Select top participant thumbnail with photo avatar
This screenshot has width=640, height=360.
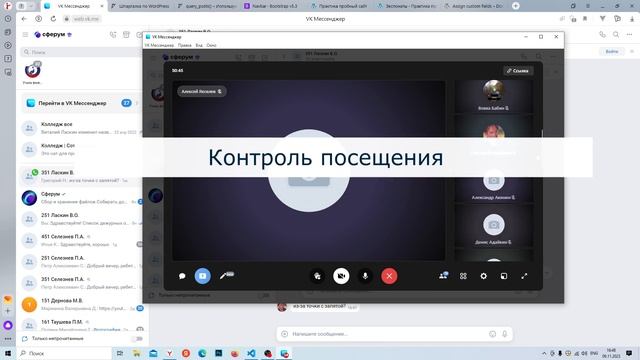click(493, 96)
